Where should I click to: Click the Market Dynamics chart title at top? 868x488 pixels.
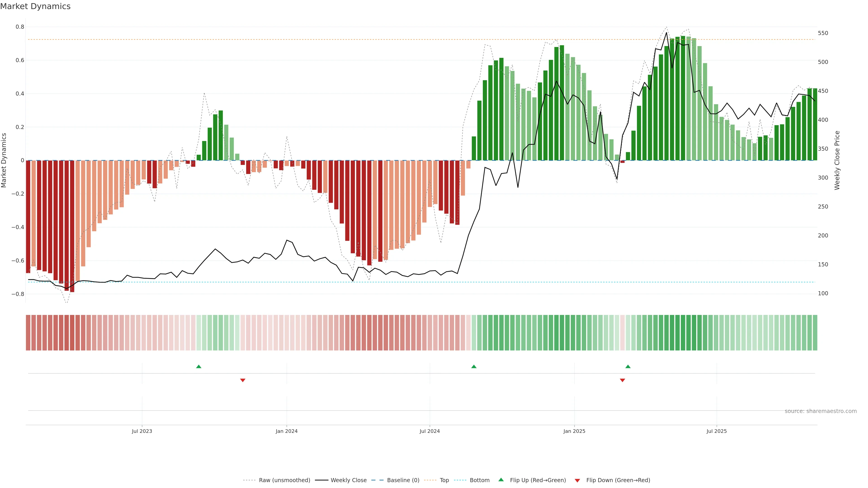(35, 6)
